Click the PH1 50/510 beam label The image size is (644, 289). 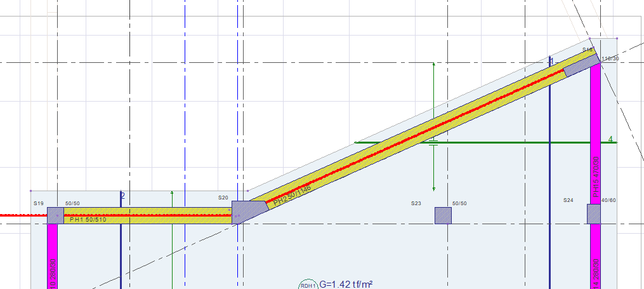(x=88, y=220)
